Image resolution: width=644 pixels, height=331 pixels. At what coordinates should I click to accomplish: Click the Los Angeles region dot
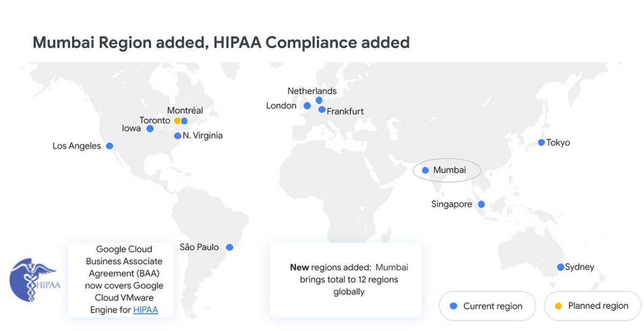point(109,146)
